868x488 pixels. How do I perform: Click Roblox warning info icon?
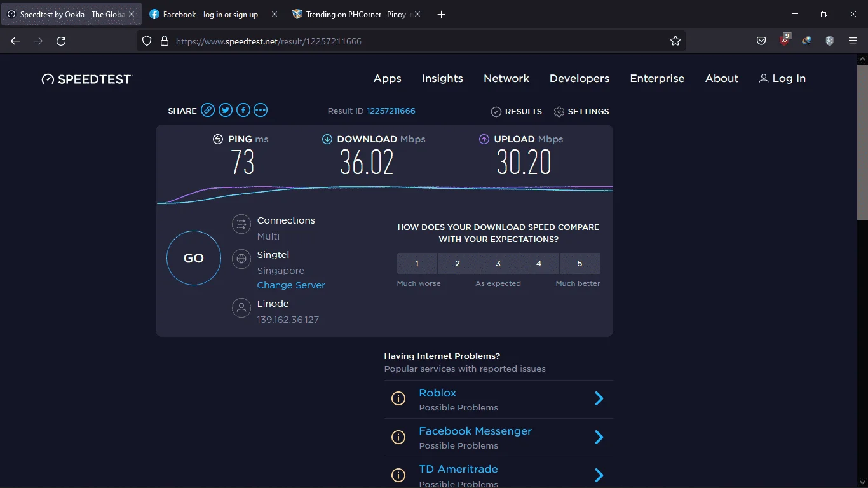tap(398, 399)
